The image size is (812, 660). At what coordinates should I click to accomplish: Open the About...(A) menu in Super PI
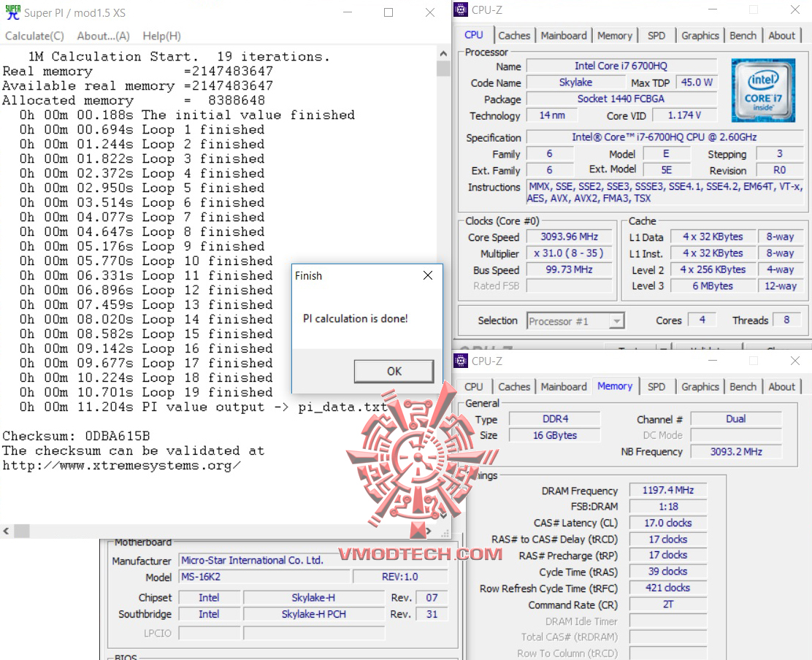click(x=103, y=36)
